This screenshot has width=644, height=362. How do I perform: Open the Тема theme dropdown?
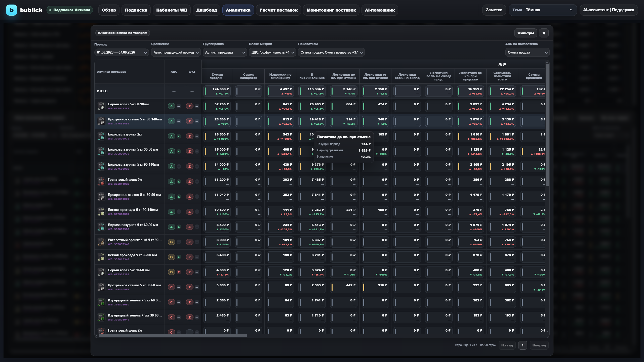(x=543, y=10)
